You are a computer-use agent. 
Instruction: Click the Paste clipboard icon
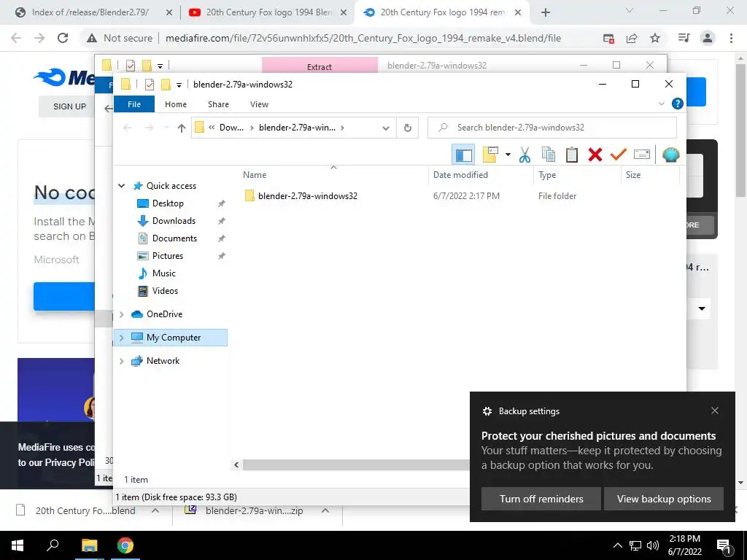pyautogui.click(x=572, y=155)
